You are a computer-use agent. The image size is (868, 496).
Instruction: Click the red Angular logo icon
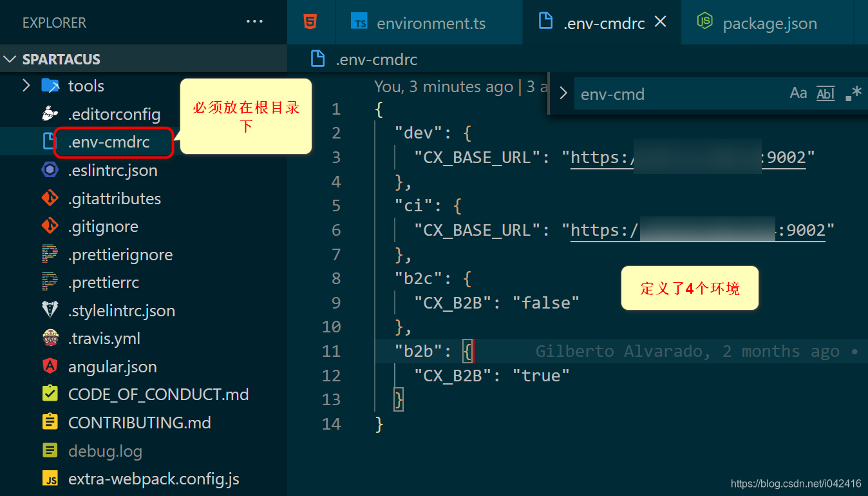pyautogui.click(x=50, y=366)
